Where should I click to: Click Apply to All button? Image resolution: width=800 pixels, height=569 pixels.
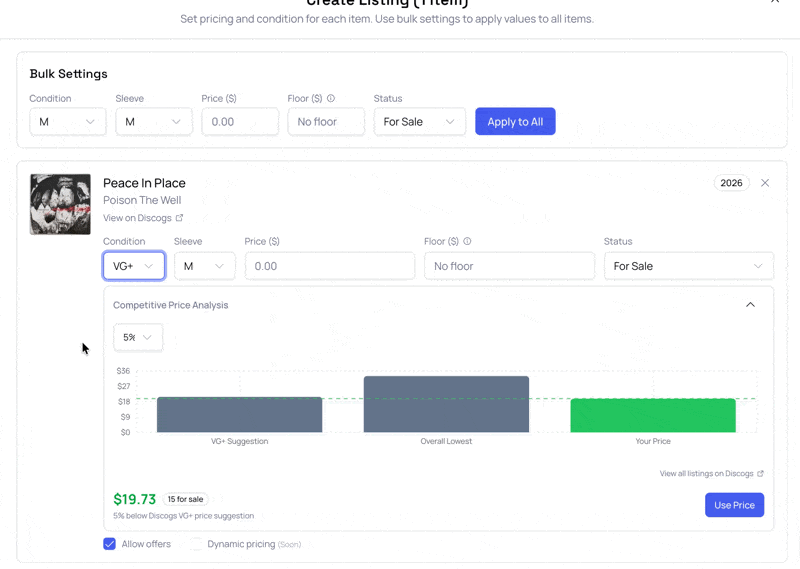click(515, 121)
